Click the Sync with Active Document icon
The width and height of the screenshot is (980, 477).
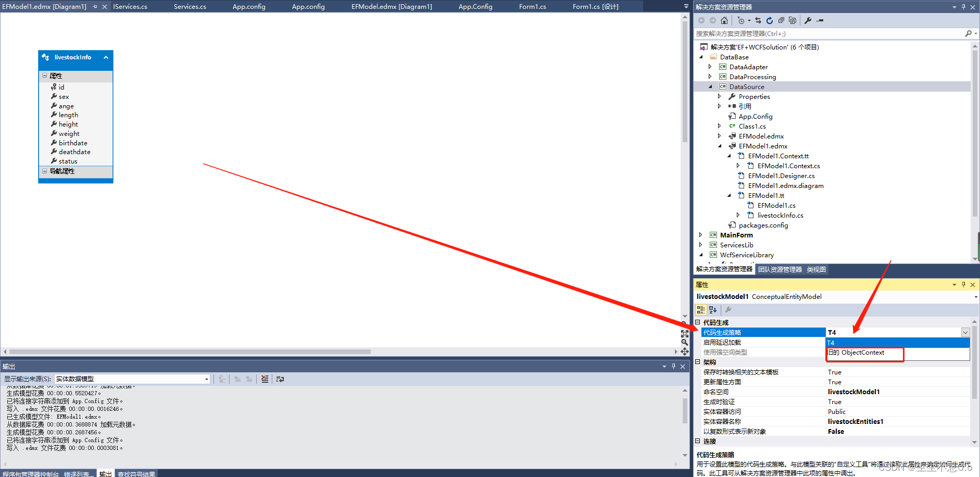758,20
